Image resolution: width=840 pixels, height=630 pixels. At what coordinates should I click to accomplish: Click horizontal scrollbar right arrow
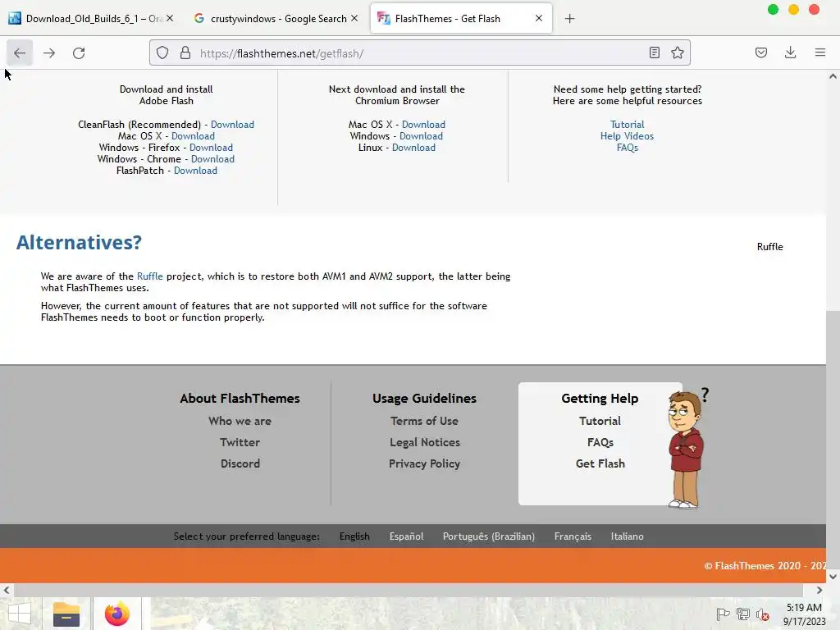pyautogui.click(x=819, y=591)
